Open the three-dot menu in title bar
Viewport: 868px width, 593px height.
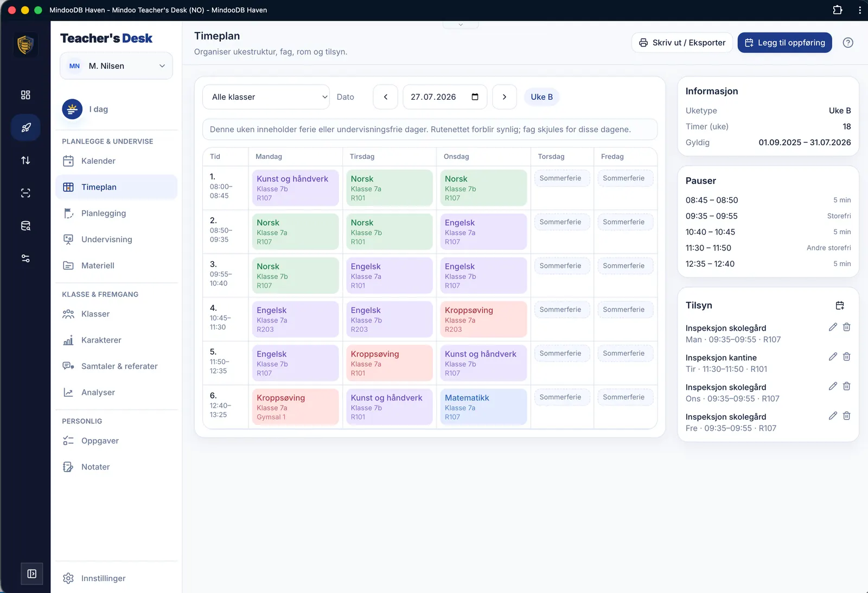(x=860, y=10)
